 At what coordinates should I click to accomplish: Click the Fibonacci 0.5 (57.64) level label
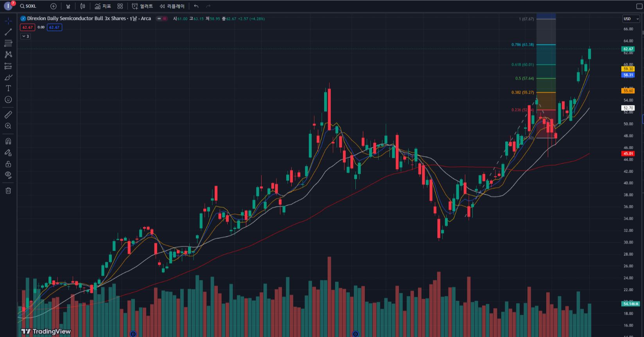click(524, 78)
